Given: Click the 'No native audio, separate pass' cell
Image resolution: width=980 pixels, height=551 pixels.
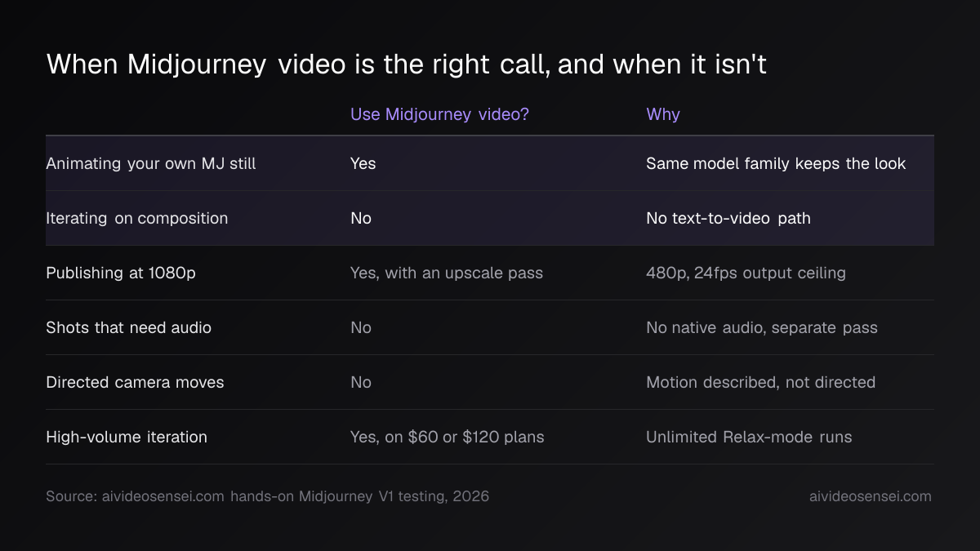Looking at the screenshot, I should 762,327.
